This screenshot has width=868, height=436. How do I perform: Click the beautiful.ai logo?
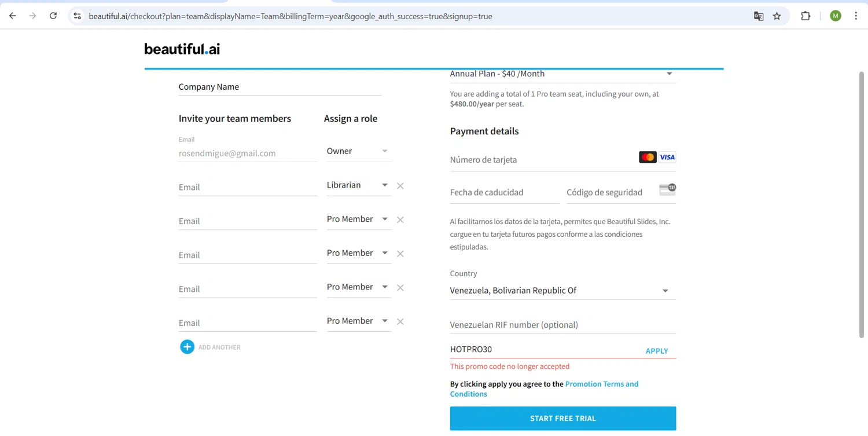click(x=182, y=49)
